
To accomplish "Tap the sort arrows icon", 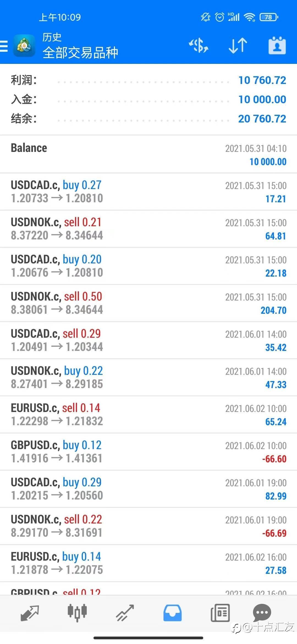I will tap(238, 46).
